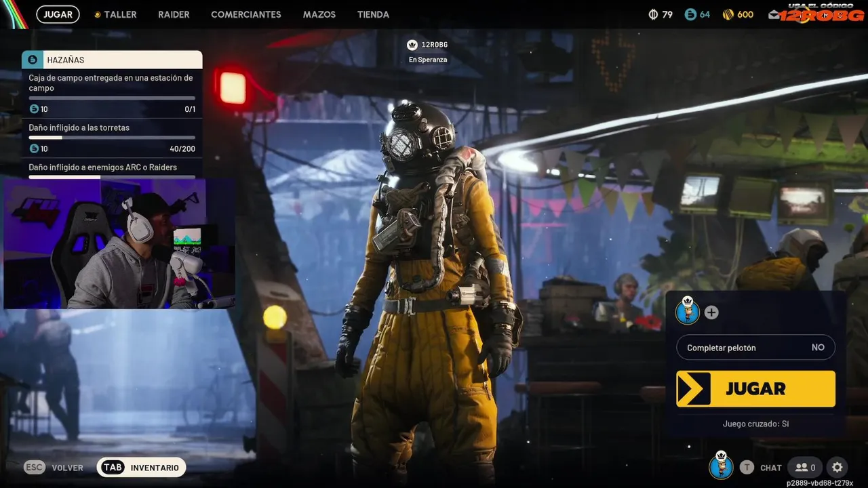The width and height of the screenshot is (868, 488).
Task: Click the 40/200 progress value
Action: tap(182, 149)
